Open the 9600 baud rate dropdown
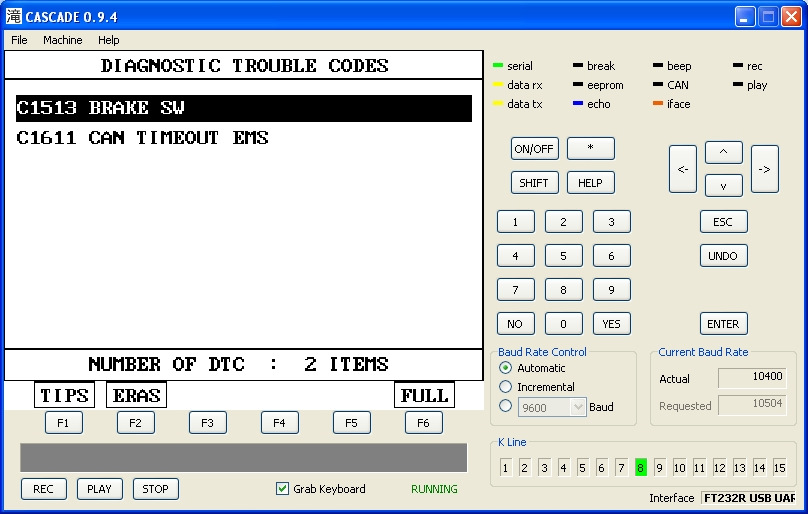This screenshot has width=808, height=514. pos(578,407)
